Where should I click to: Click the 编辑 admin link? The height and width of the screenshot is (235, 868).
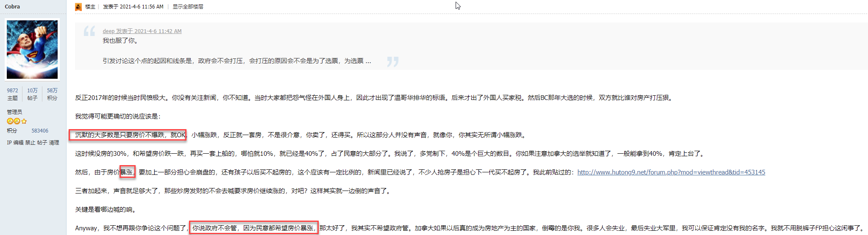pyautogui.click(x=18, y=143)
